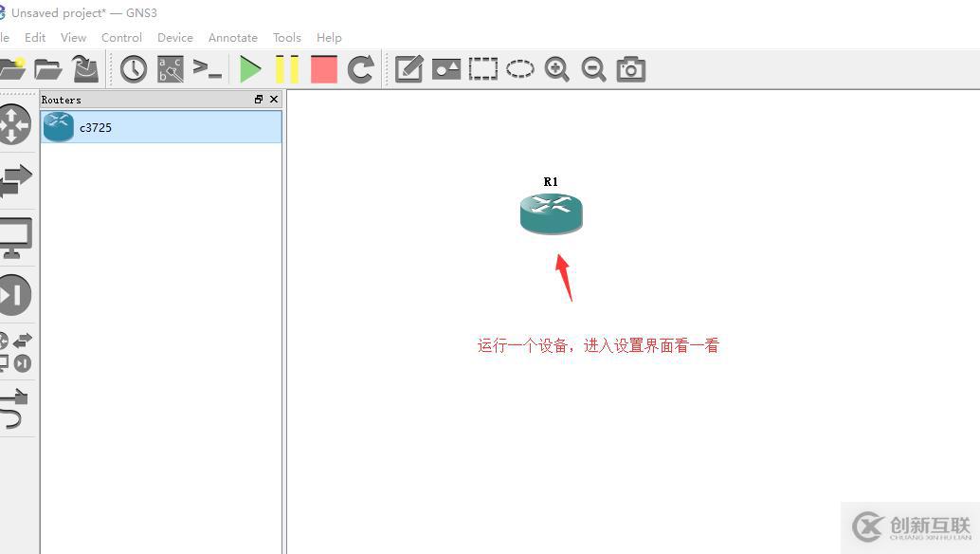
Task: Open the End devices category icon
Action: tap(14, 237)
